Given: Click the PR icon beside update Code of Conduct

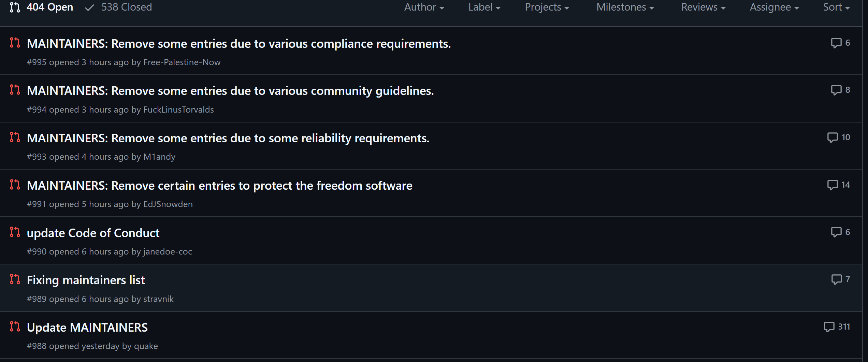Looking at the screenshot, I should click(15, 232).
